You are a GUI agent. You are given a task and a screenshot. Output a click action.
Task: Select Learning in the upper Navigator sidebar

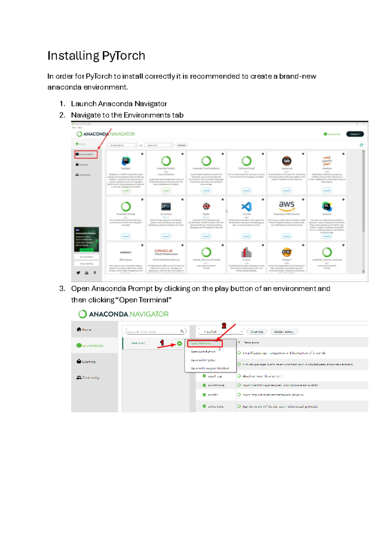click(82, 165)
